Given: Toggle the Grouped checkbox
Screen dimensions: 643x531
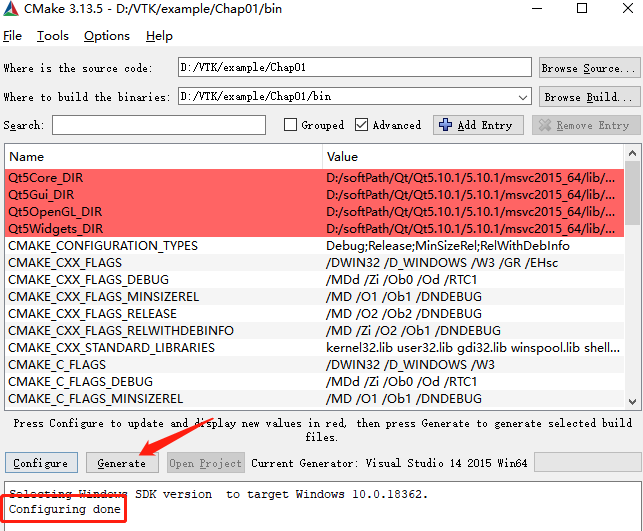Looking at the screenshot, I should 290,125.
